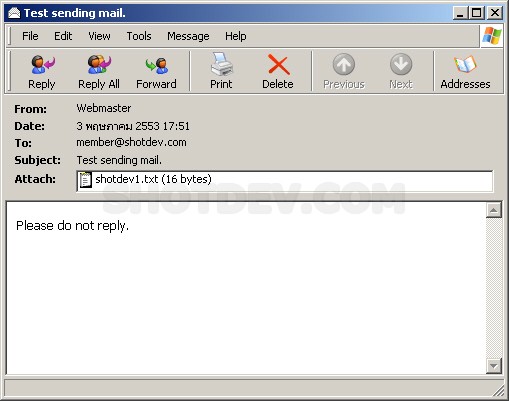Open the Tools menu

coord(139,36)
